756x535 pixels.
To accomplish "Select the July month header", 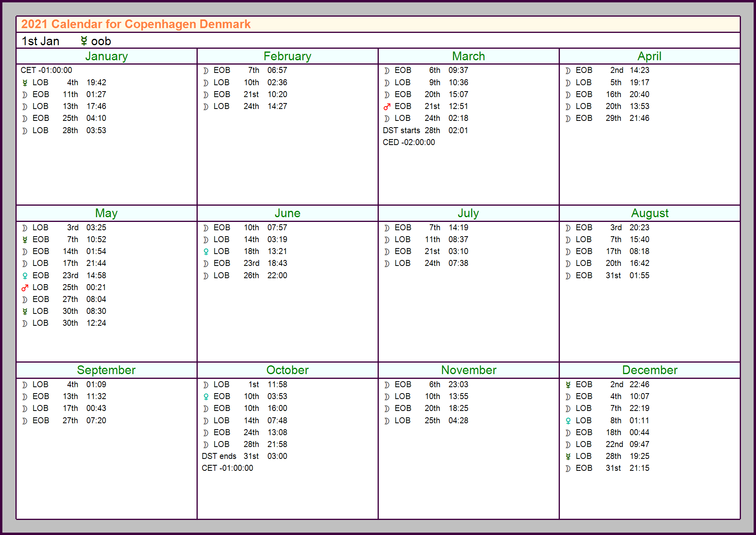I will [x=469, y=213].
